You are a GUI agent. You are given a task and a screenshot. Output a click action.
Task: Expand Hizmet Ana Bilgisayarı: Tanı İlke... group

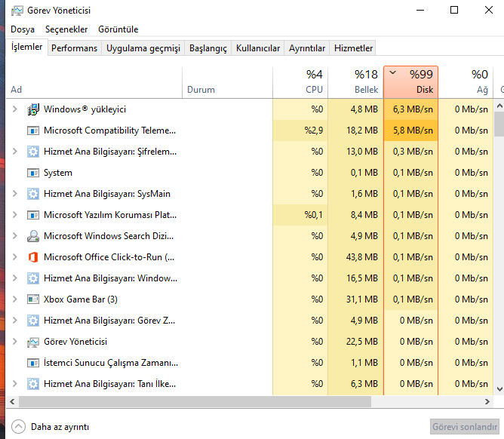[x=15, y=384]
